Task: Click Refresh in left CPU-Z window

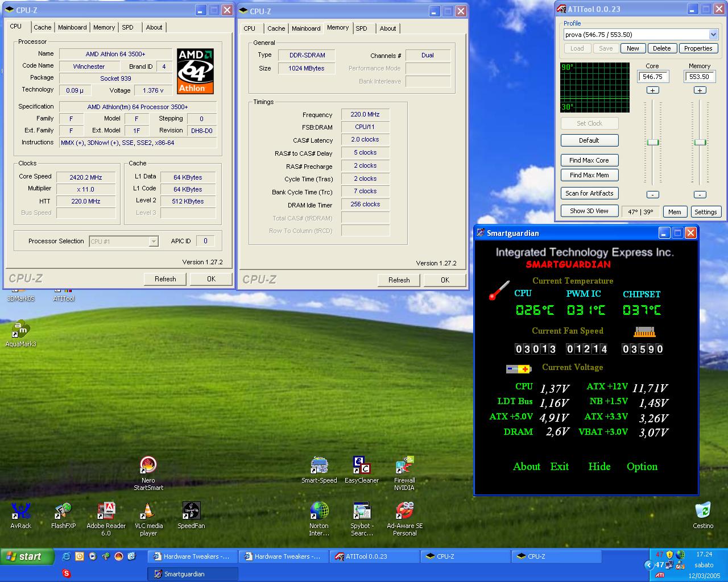Action: click(x=165, y=278)
